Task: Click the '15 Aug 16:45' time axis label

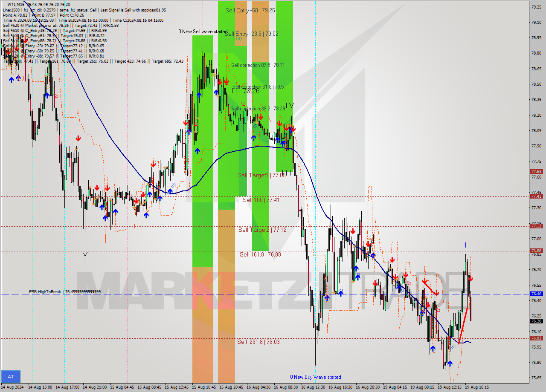Action: click(203, 387)
